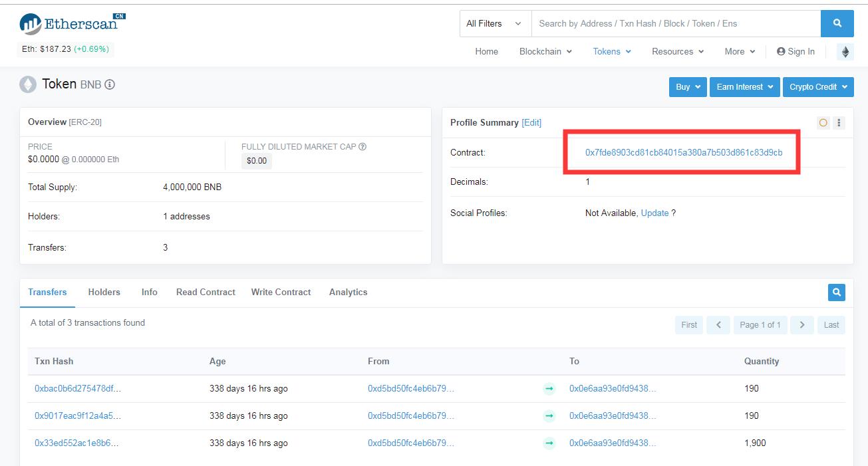Open To address in 0xbac0b6d275478df row
Image resolution: width=868 pixels, height=466 pixels.
pos(613,388)
